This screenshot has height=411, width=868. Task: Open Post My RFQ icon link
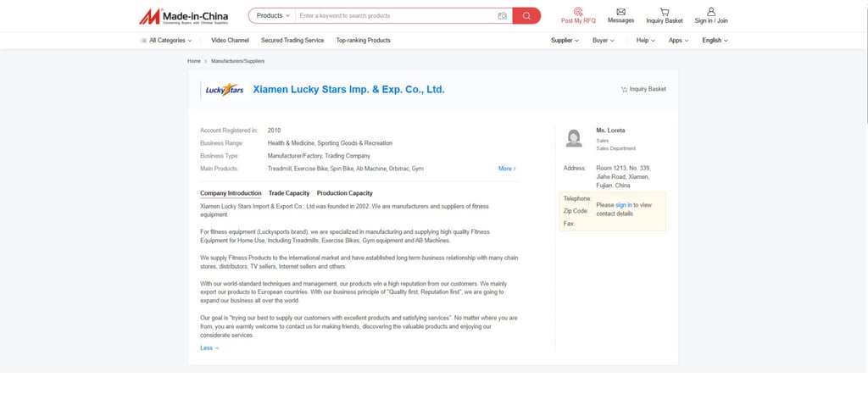[x=578, y=15]
